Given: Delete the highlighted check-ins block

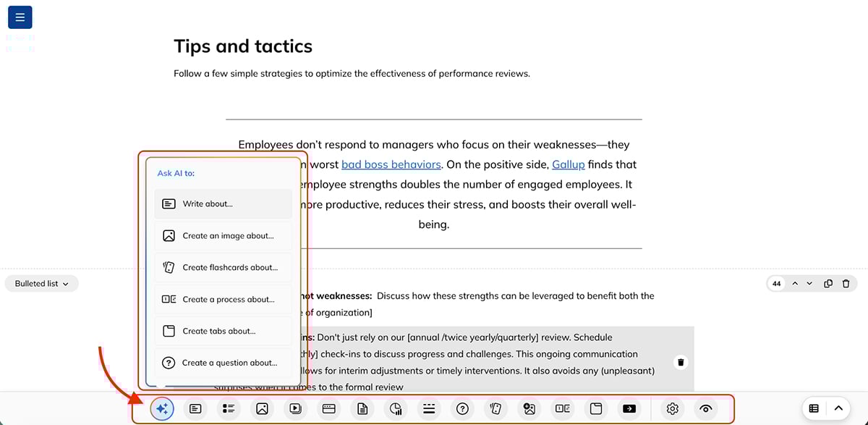Looking at the screenshot, I should click(680, 362).
